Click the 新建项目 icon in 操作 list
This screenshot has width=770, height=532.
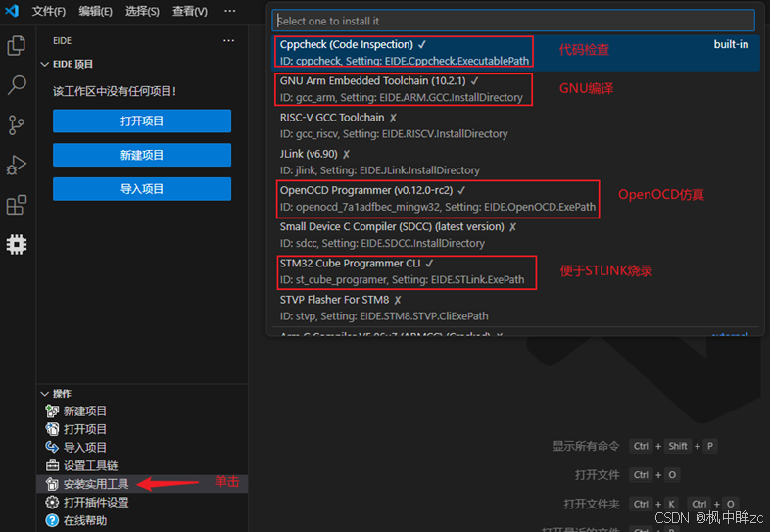(52, 411)
